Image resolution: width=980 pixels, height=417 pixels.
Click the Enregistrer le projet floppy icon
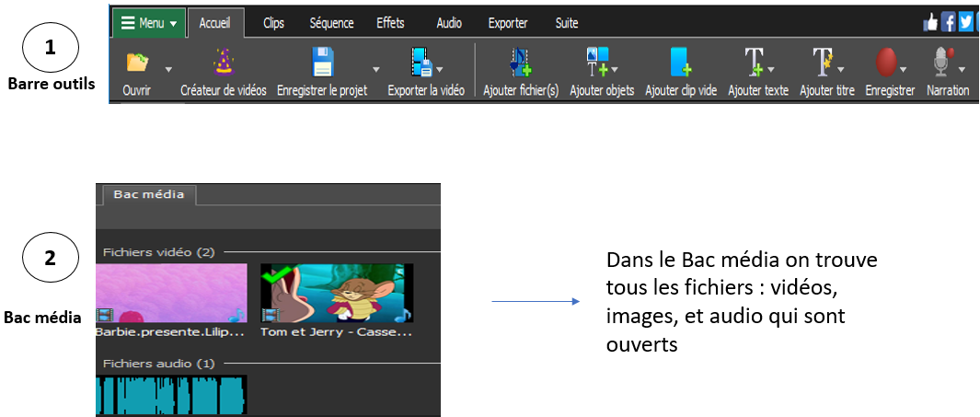(x=324, y=63)
